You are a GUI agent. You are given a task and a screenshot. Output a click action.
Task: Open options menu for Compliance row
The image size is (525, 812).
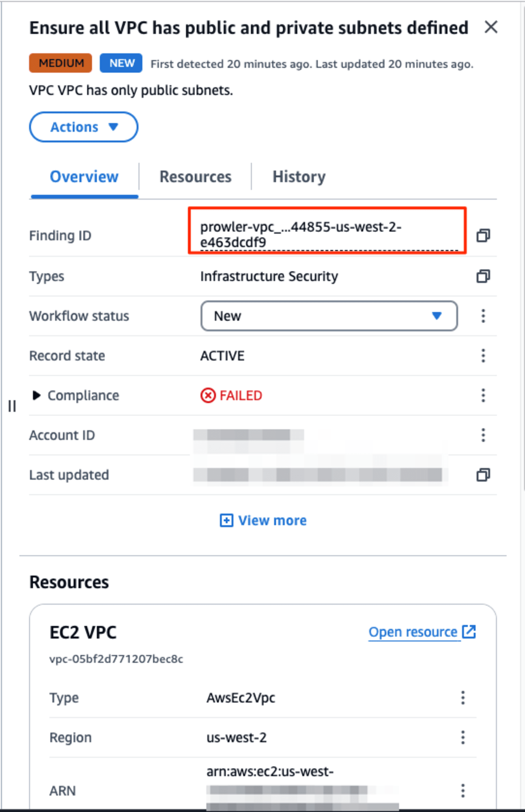(x=483, y=395)
